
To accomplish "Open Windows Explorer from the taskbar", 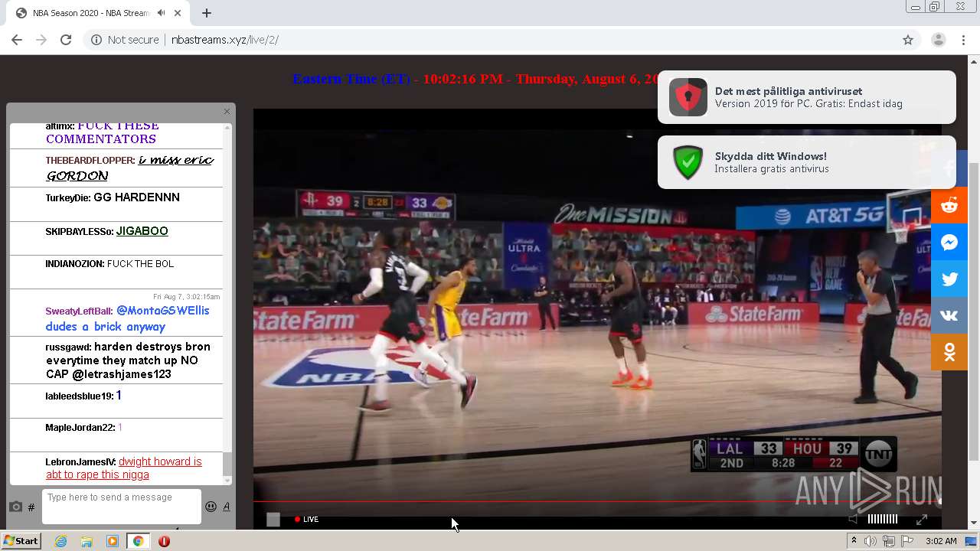I will click(x=87, y=541).
